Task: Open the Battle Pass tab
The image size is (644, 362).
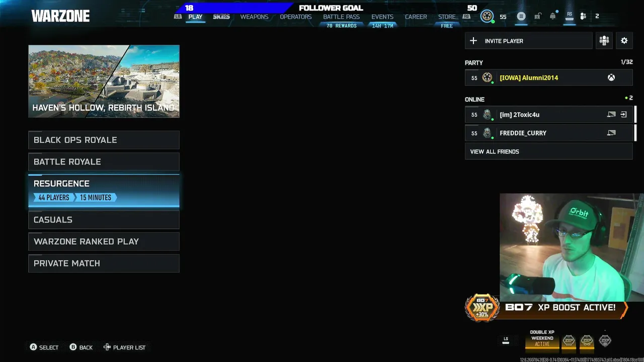Action: [x=342, y=17]
